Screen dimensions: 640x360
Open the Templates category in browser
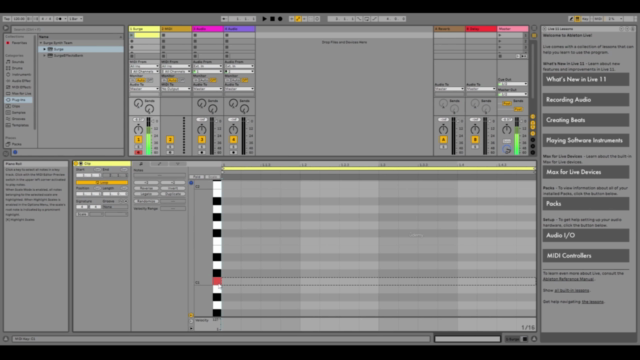coord(18,125)
